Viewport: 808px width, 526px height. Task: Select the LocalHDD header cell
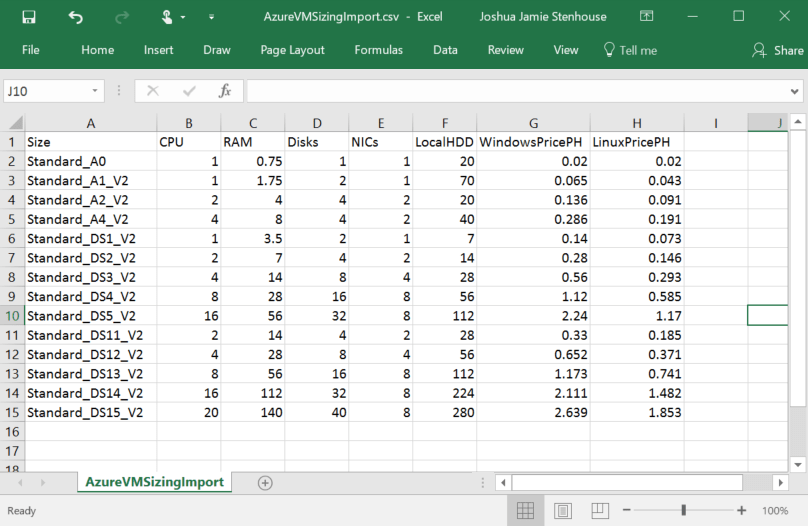click(x=444, y=142)
